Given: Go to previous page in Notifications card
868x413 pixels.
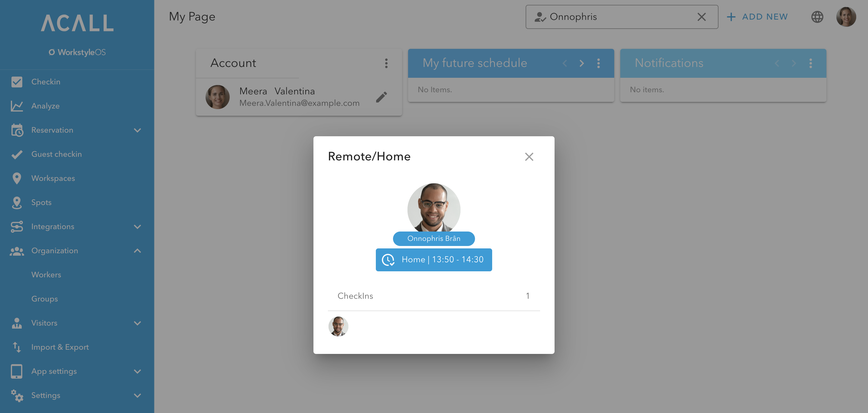Looking at the screenshot, I should point(777,63).
